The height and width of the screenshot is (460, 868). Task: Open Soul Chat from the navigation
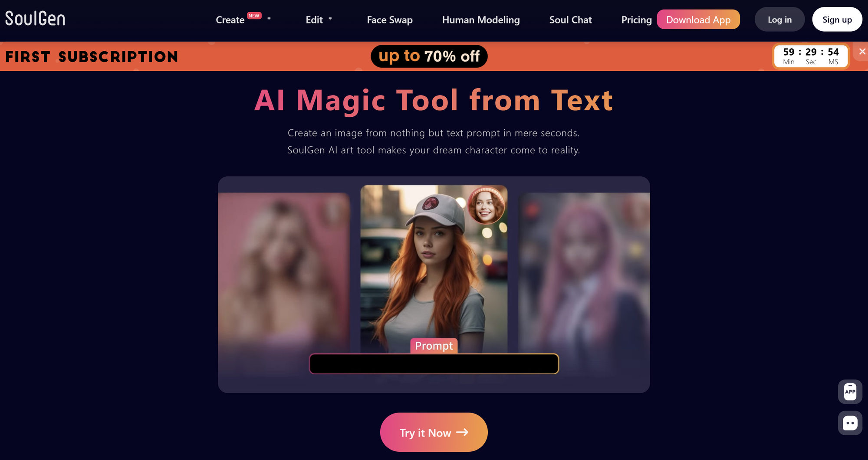click(570, 20)
